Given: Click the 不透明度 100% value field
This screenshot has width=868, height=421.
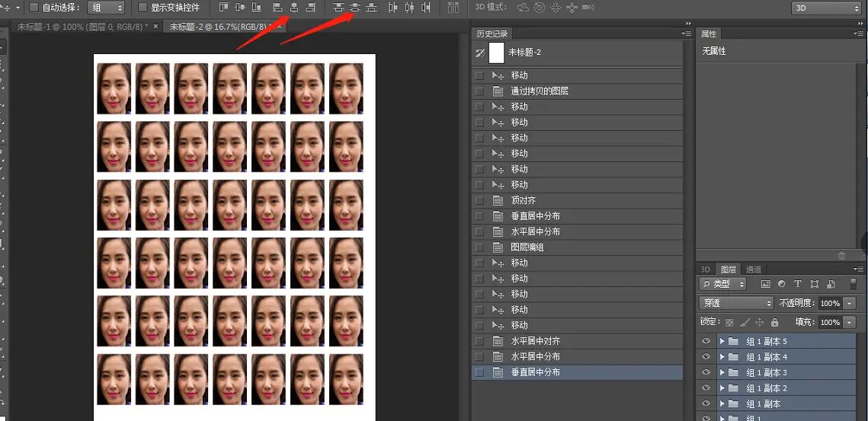Looking at the screenshot, I should coord(830,303).
